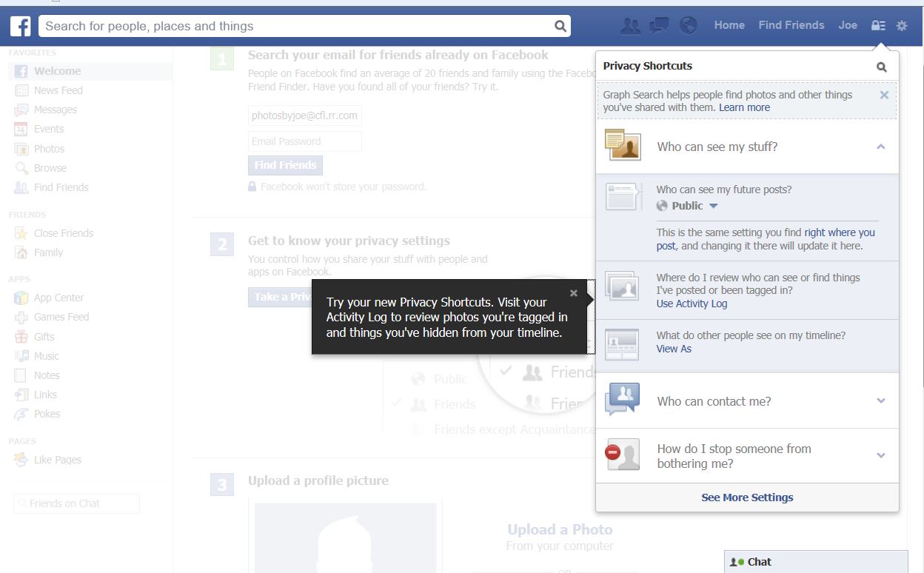Viewport: 924px width, 573px height.
Task: Click the Messages sidebar icon
Action: (21, 110)
